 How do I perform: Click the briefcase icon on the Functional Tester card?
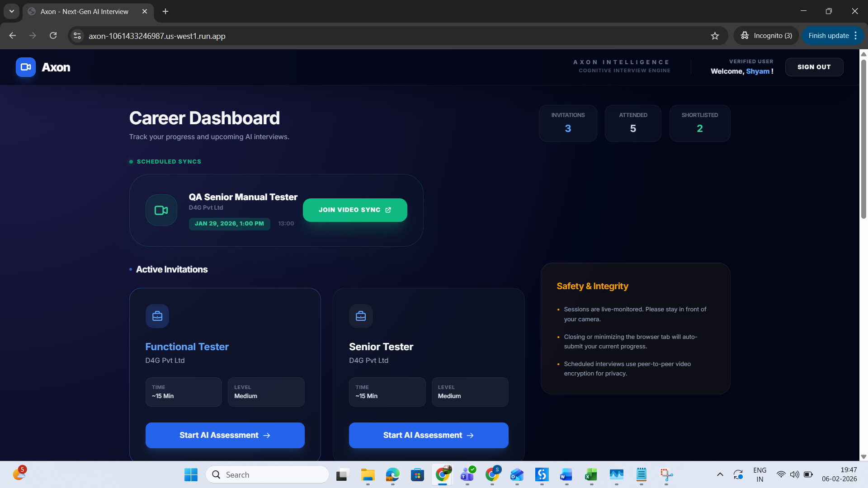(157, 316)
